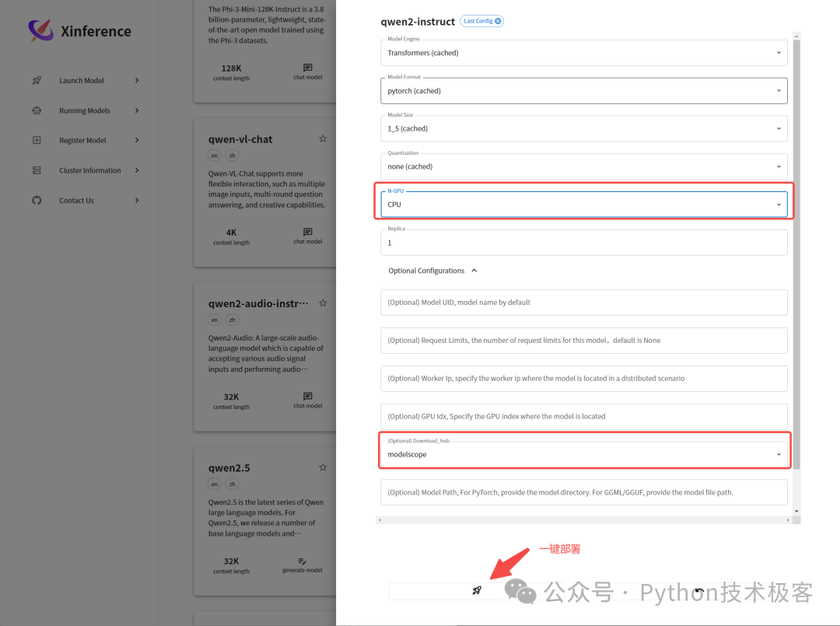Open the Running Models menu
Viewport: 840px width, 626px height.
[x=86, y=110]
